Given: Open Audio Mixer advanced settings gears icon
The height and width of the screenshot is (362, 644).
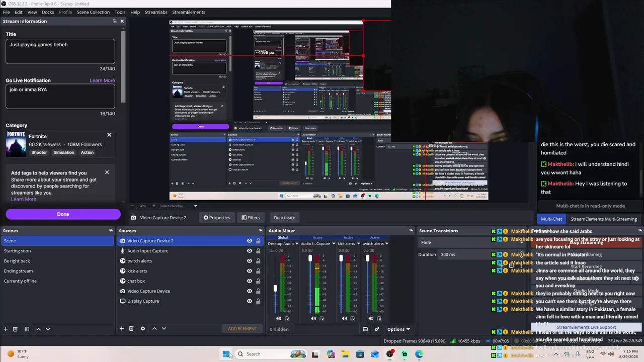Looking at the screenshot, I should [x=377, y=329].
